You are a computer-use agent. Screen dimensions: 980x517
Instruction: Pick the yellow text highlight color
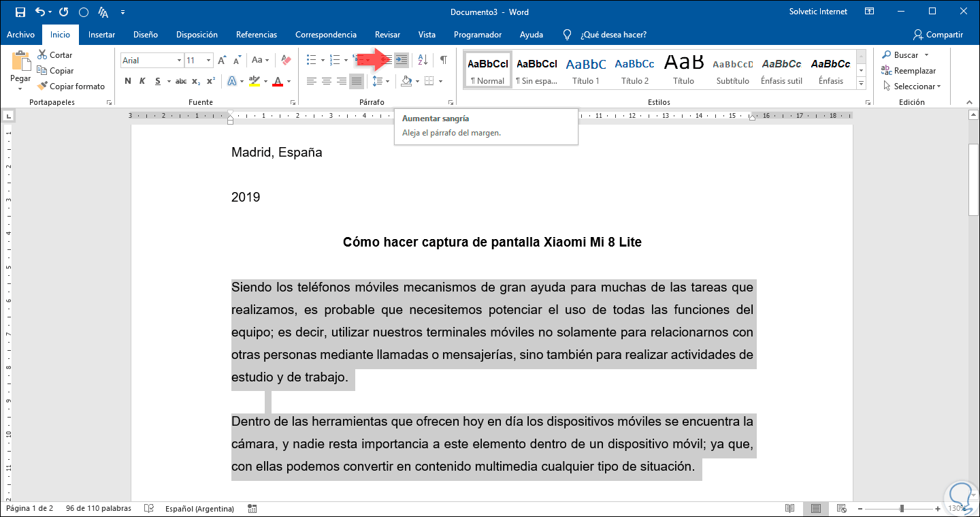point(254,82)
